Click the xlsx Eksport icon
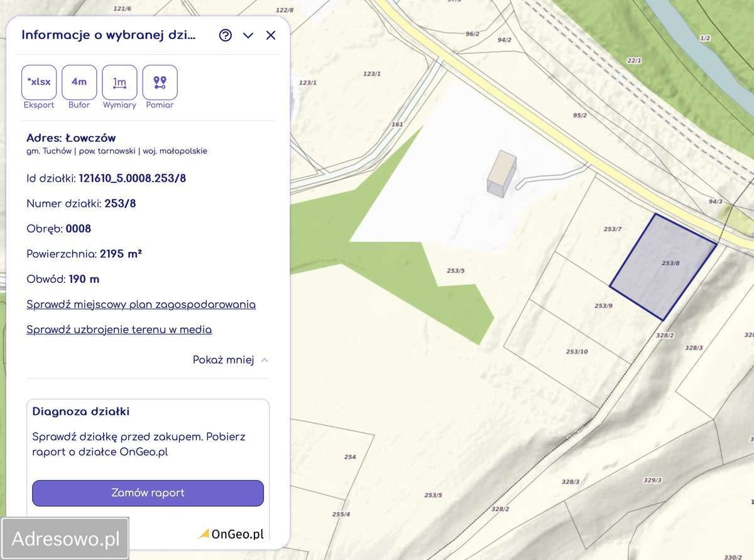Viewport: 754px width, 560px height. 39,82
